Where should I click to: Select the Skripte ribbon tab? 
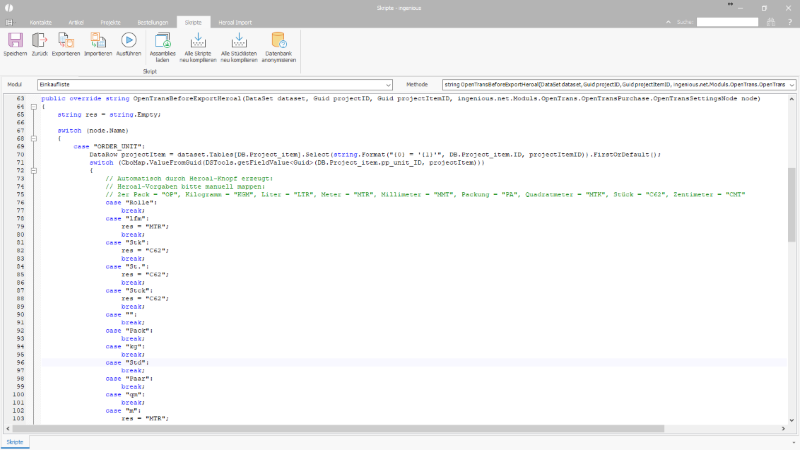tap(193, 22)
